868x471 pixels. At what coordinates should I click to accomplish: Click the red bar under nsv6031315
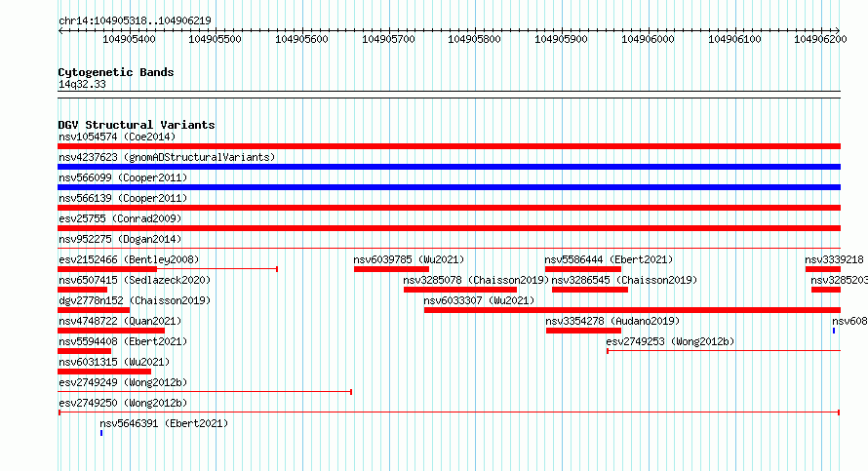[x=104, y=372]
